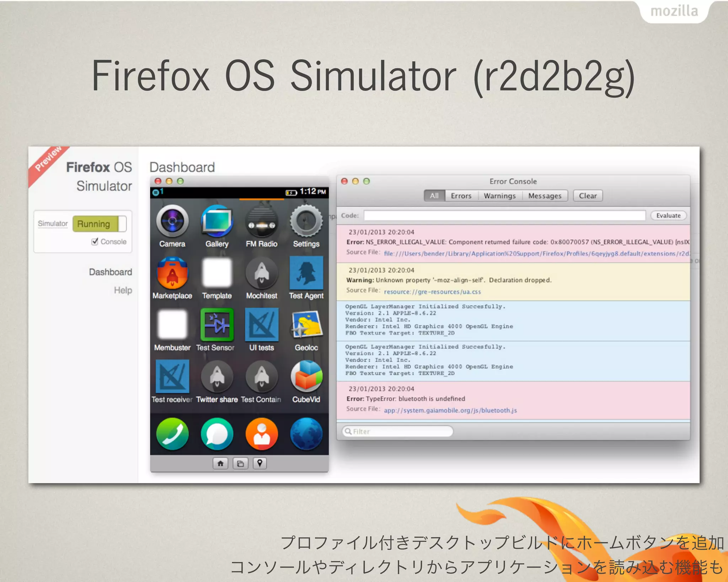Click the simulator geolocation pin button
Screen dimensions: 728x582
point(260,463)
